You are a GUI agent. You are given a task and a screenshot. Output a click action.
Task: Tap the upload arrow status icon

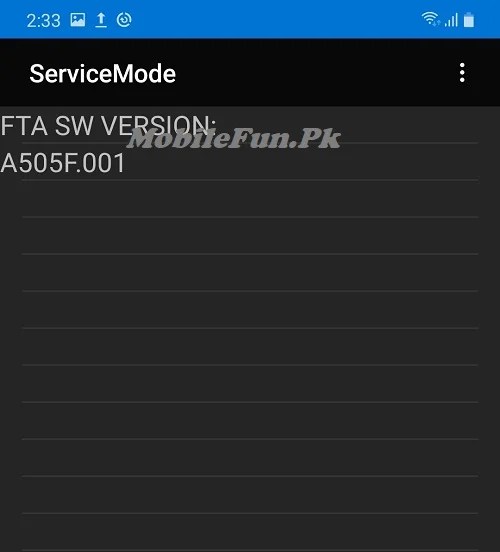tap(101, 20)
